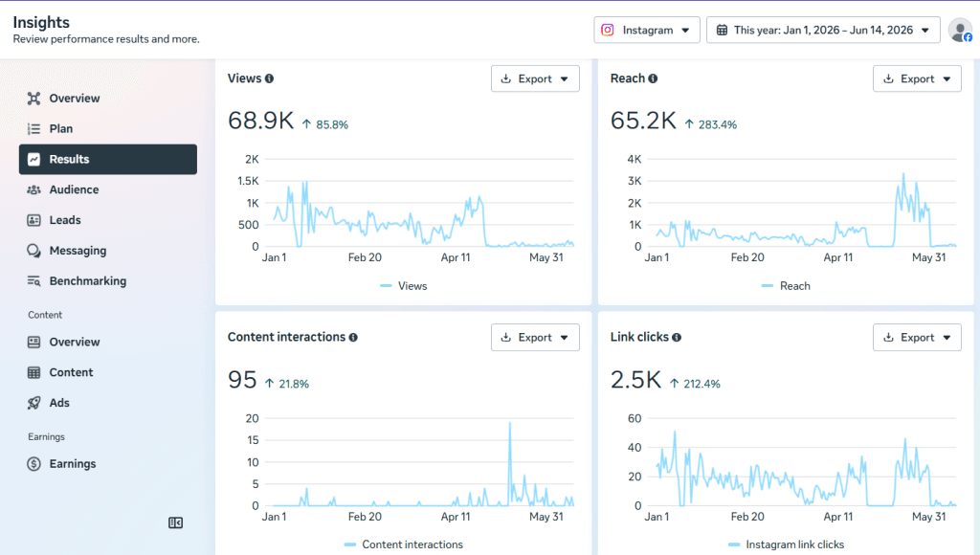The height and width of the screenshot is (555, 980).
Task: Go to Overview in the sidebar
Action: tap(108, 99)
